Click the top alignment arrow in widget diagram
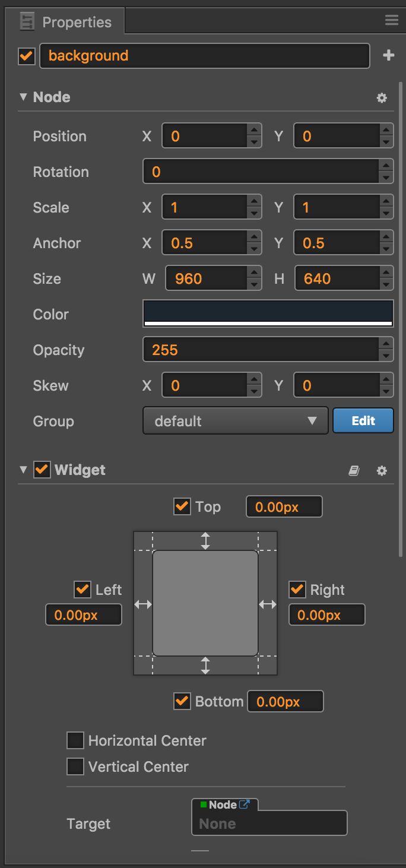The width and height of the screenshot is (406, 868). [205, 541]
